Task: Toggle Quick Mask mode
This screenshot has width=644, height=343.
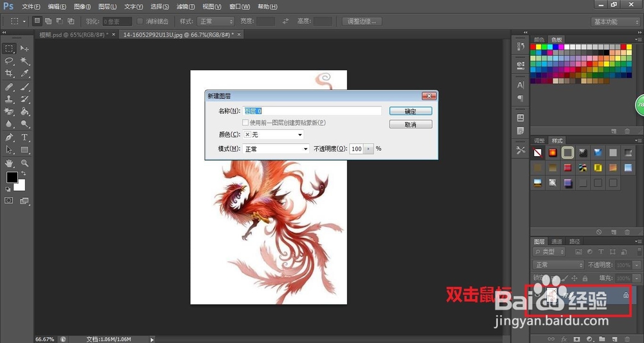Action: 8,201
